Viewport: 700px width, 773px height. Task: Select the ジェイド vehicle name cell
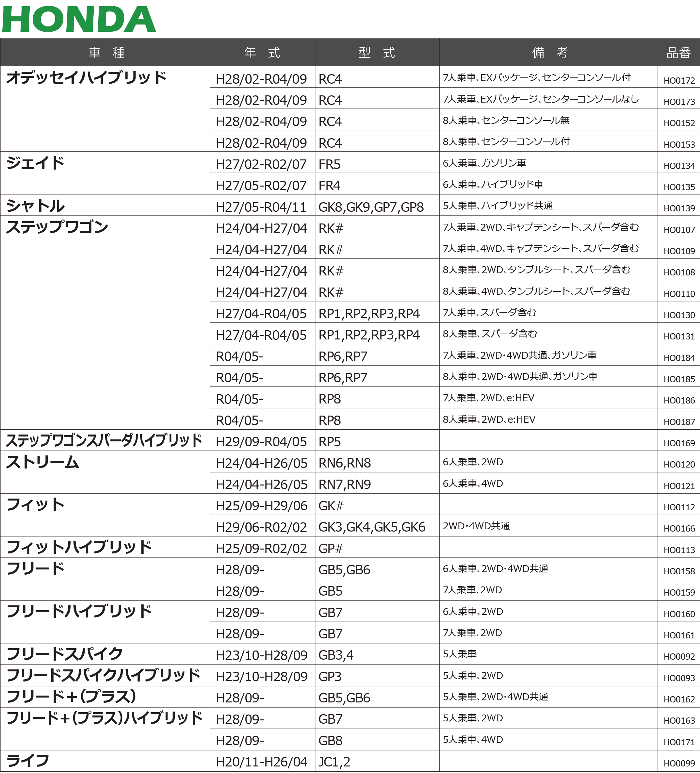point(35,163)
